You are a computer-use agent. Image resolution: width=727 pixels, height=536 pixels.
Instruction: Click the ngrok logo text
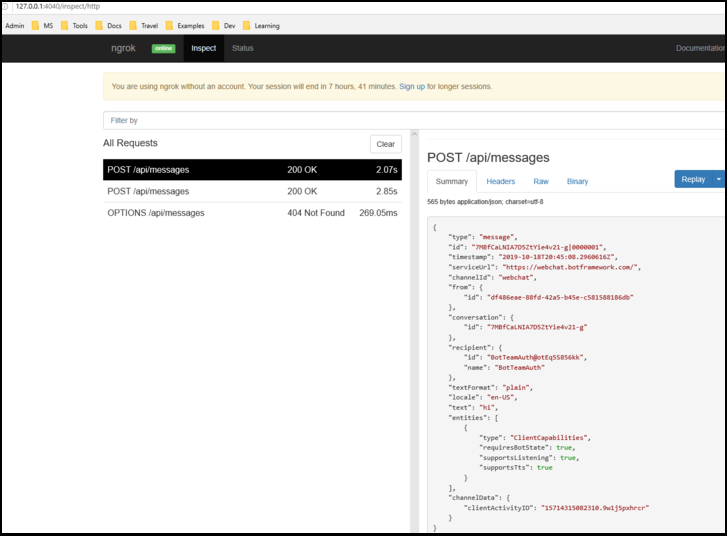(123, 48)
